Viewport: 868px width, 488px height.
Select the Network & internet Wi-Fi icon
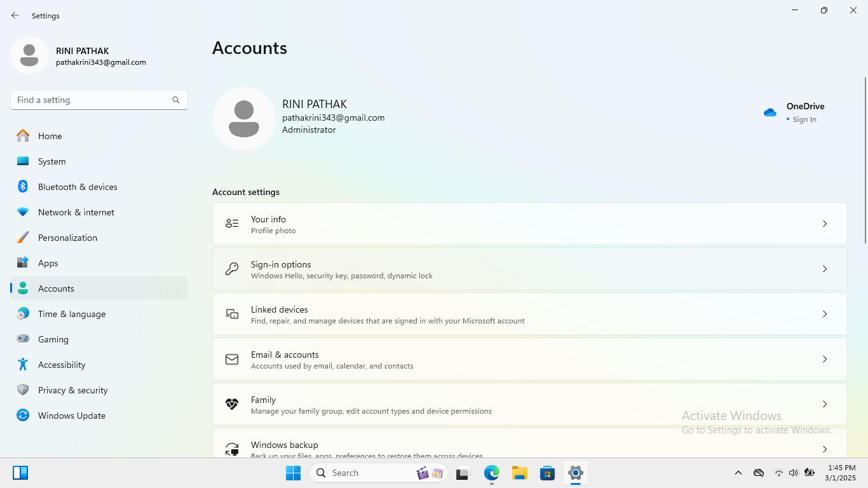(x=23, y=212)
